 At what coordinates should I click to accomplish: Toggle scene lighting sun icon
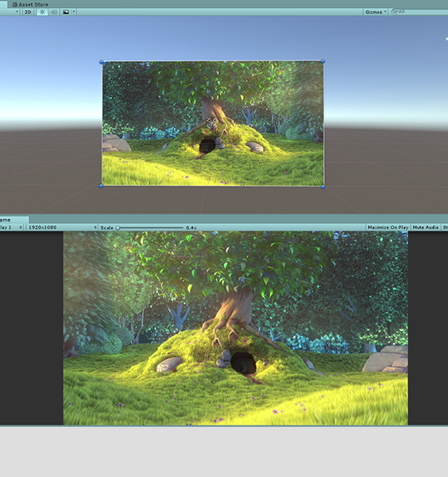[x=42, y=12]
